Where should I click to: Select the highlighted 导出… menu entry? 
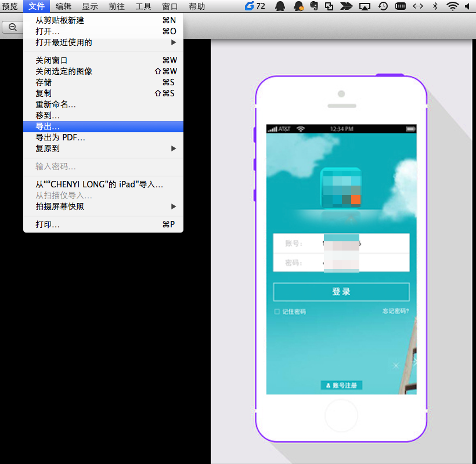[103, 126]
